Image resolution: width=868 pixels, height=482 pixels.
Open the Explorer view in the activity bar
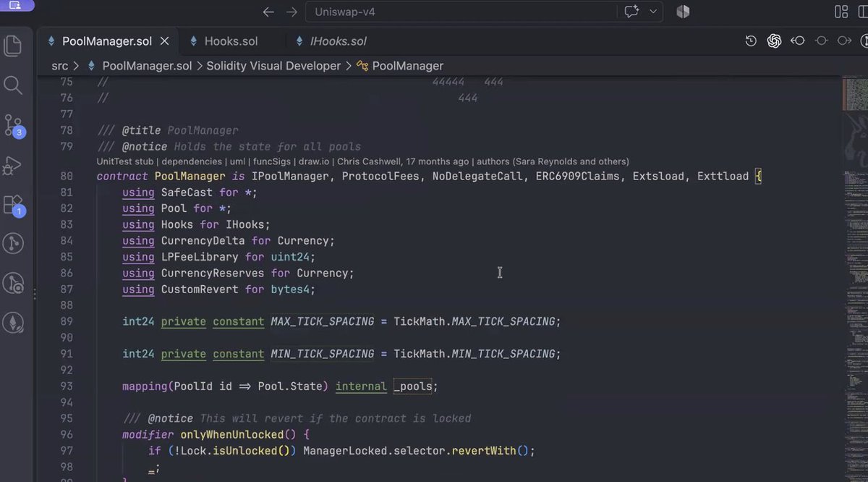(13, 45)
